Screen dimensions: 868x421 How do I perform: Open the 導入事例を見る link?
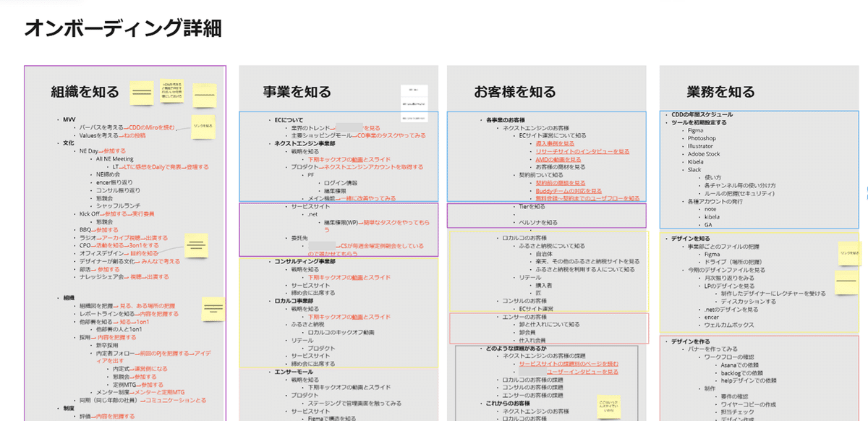(x=554, y=144)
